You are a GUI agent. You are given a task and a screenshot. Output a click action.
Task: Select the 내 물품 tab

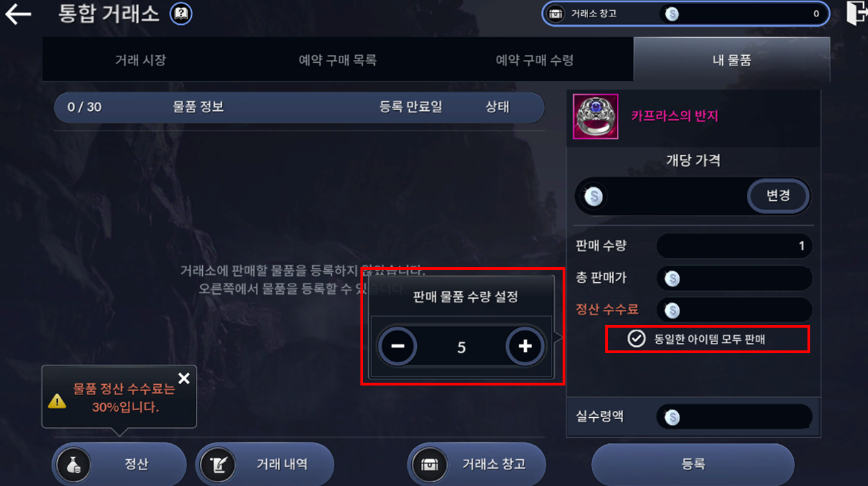coord(732,60)
